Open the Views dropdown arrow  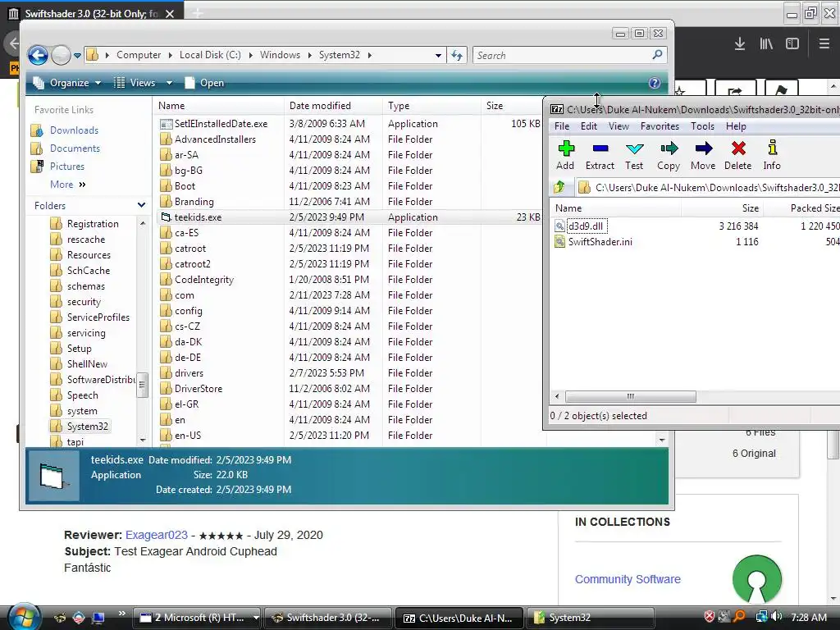coord(169,83)
